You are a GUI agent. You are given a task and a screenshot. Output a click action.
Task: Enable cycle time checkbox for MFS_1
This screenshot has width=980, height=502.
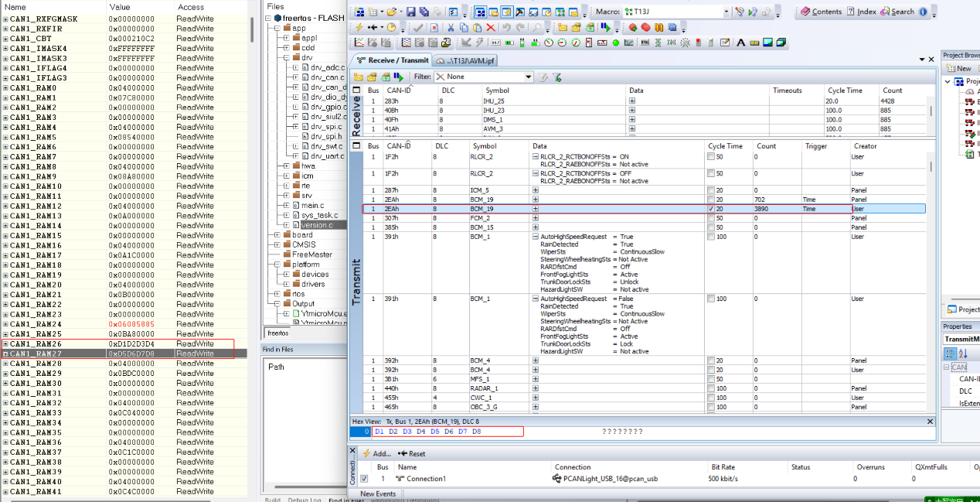click(711, 379)
